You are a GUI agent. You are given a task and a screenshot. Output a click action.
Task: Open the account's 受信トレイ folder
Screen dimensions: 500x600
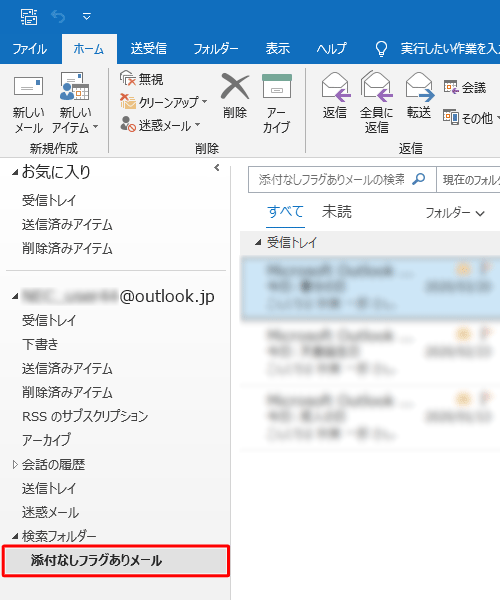pyautogui.click(x=49, y=320)
